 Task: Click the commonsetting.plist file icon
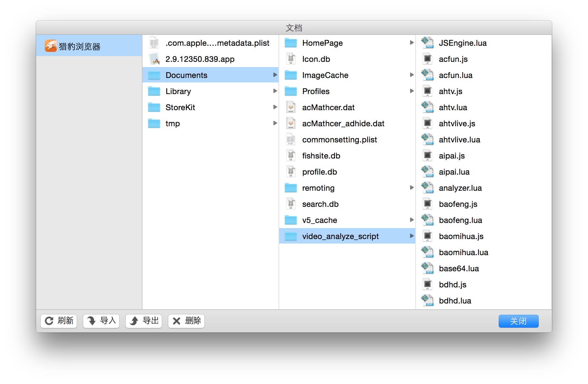(x=291, y=139)
